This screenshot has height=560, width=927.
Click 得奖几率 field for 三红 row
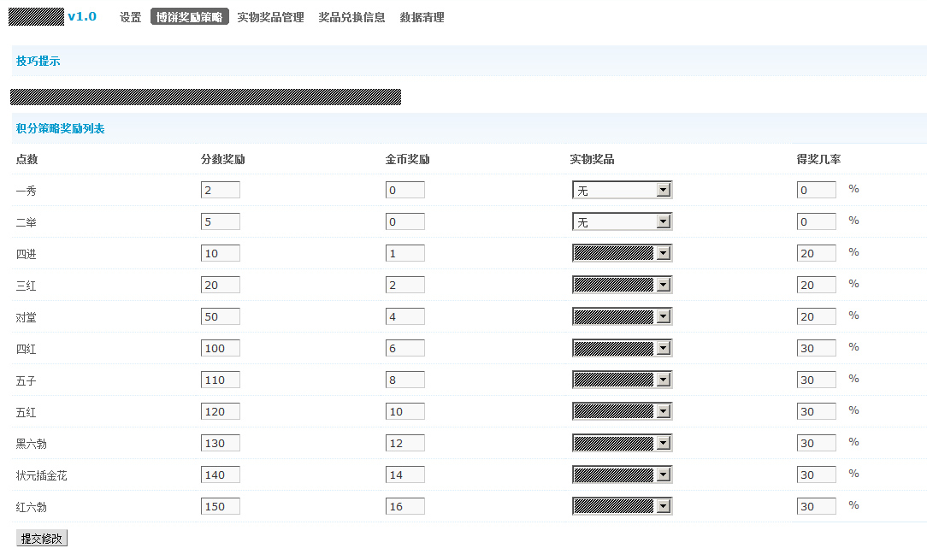point(816,286)
